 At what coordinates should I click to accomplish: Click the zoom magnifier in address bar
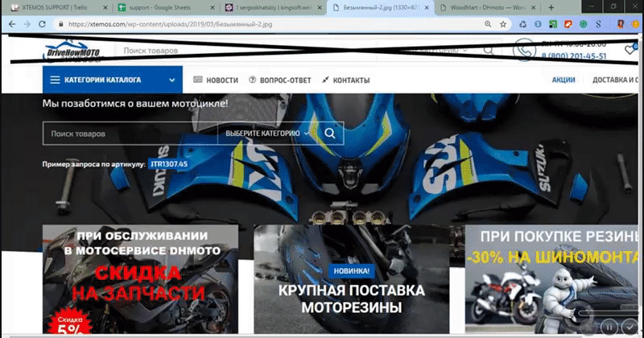tap(488, 24)
